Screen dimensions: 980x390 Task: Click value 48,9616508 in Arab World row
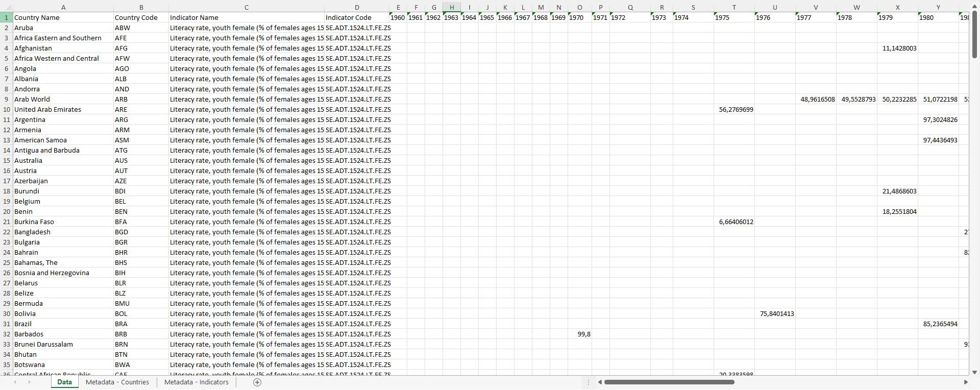(816, 99)
